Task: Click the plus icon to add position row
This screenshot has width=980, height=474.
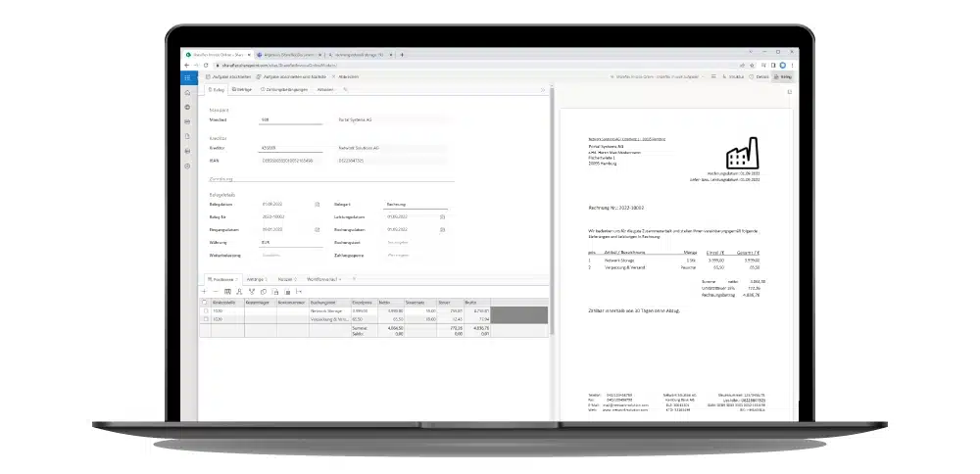Action: 203,291
